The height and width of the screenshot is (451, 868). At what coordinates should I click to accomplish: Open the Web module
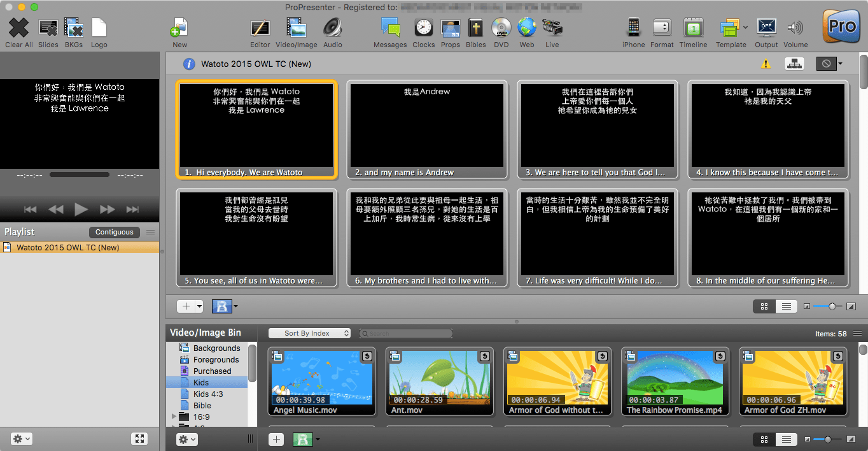tap(527, 28)
